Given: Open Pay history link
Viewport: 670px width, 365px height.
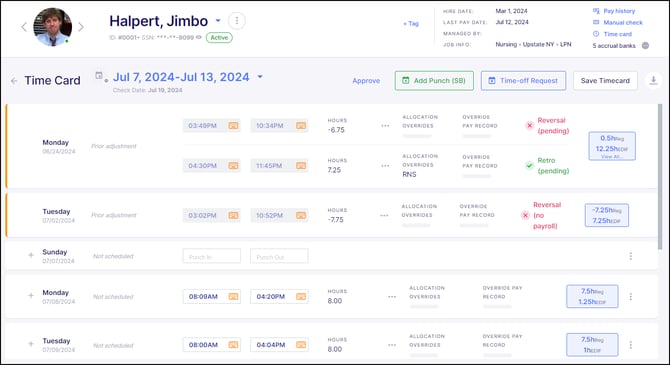Looking at the screenshot, I should coord(614,11).
